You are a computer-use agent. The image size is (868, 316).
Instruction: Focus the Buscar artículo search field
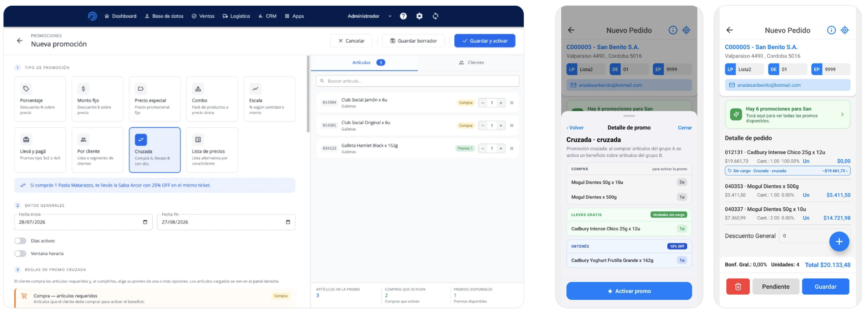pyautogui.click(x=418, y=81)
